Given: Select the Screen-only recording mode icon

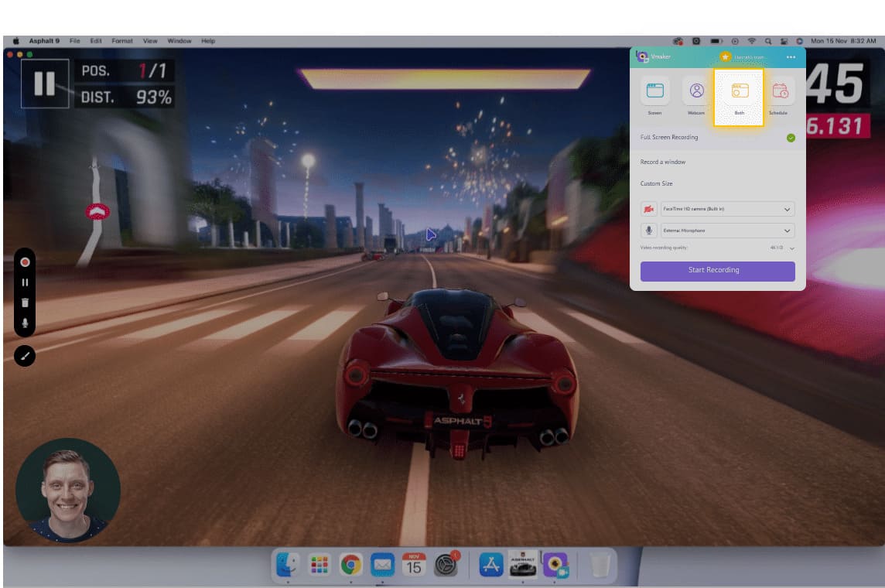Looking at the screenshot, I should (x=654, y=93).
